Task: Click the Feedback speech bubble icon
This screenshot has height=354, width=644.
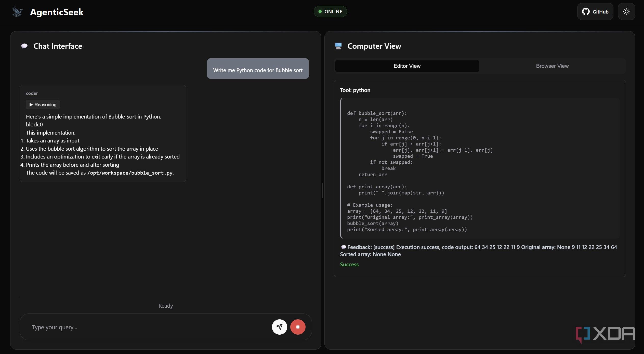Action: coord(343,247)
